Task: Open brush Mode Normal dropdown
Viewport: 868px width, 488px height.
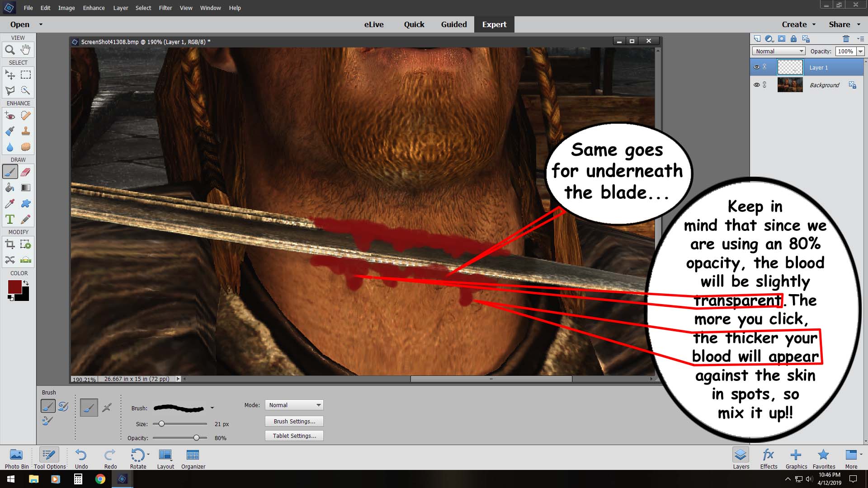Action: tap(294, 405)
